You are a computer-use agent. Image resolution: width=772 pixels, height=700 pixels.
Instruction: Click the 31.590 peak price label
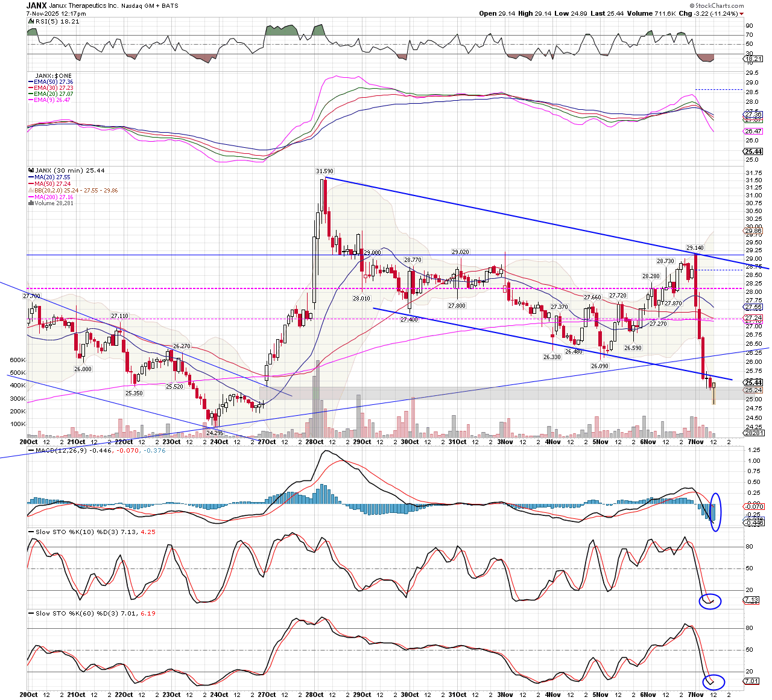[x=324, y=171]
